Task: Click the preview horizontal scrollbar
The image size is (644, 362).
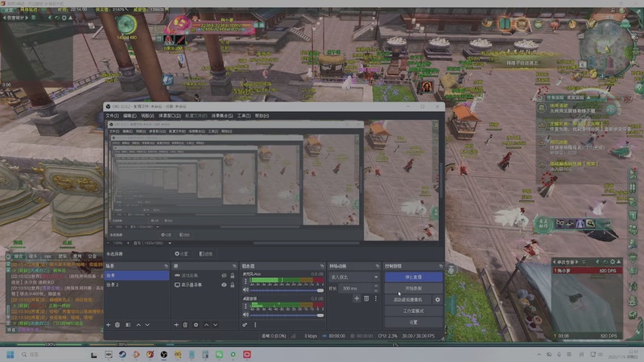Action: point(306,243)
